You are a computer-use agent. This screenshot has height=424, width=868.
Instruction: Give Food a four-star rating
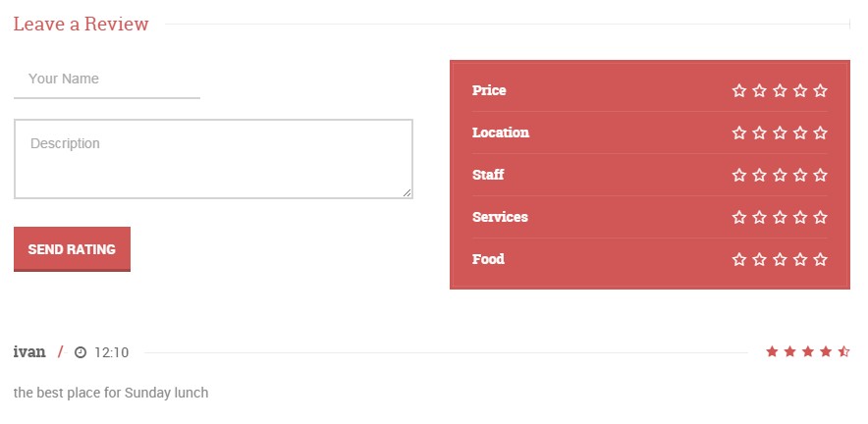(x=800, y=259)
